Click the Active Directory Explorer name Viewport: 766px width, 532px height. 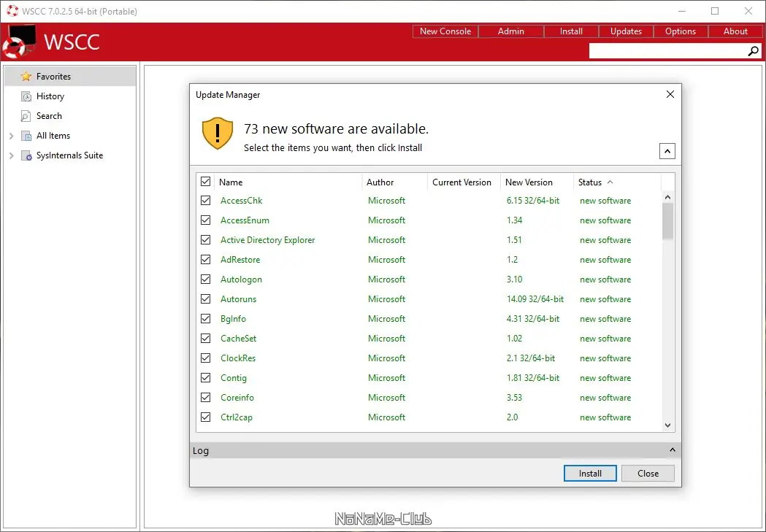pyautogui.click(x=268, y=240)
